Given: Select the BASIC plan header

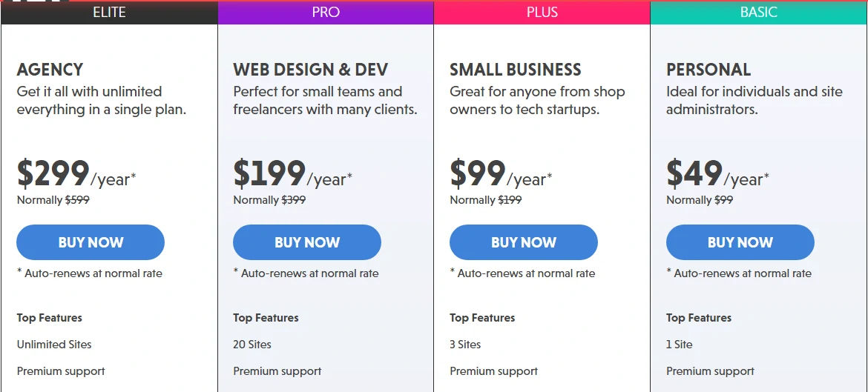Looking at the screenshot, I should click(x=759, y=12).
